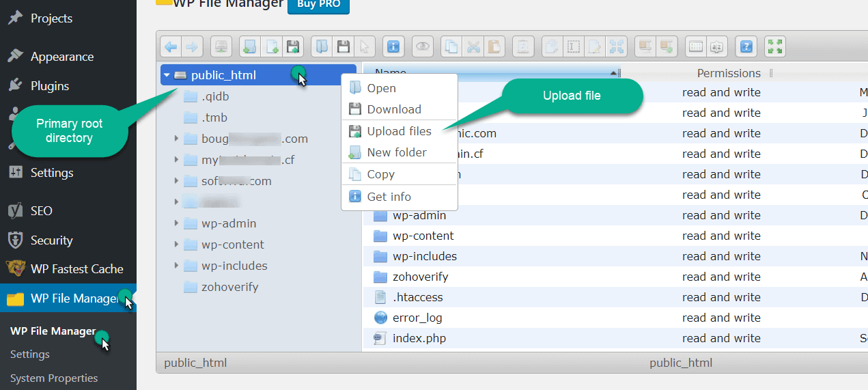Click the blue Get info toolbar icon

[x=393, y=46]
